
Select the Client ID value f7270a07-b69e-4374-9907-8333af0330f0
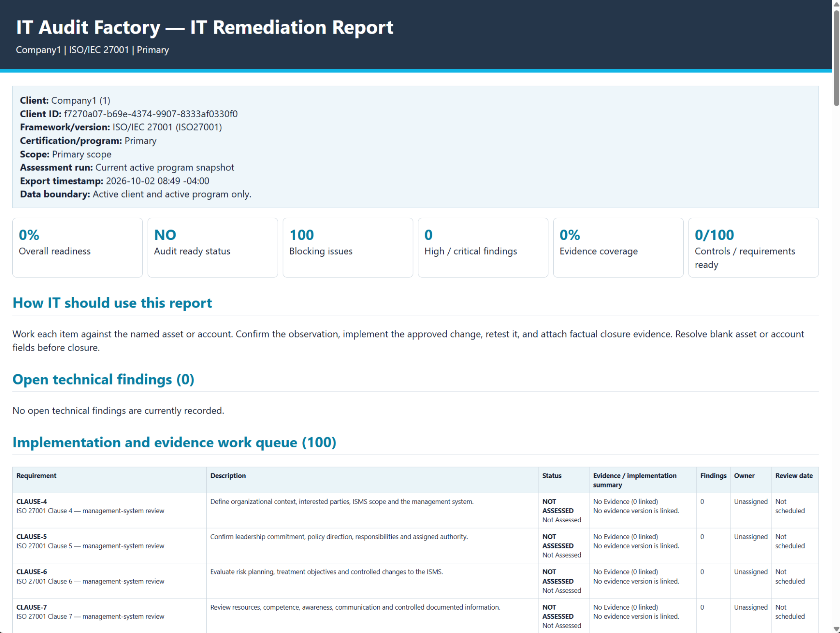point(151,114)
